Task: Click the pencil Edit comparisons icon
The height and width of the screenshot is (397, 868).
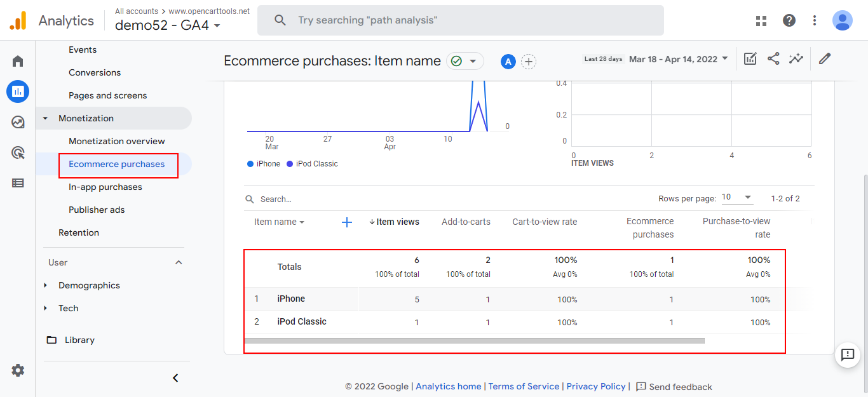Action: click(x=825, y=59)
